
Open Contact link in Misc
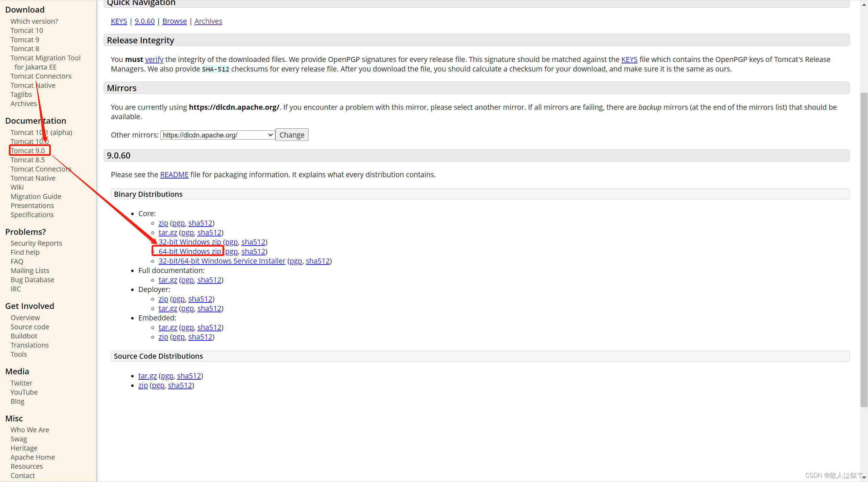pos(23,475)
